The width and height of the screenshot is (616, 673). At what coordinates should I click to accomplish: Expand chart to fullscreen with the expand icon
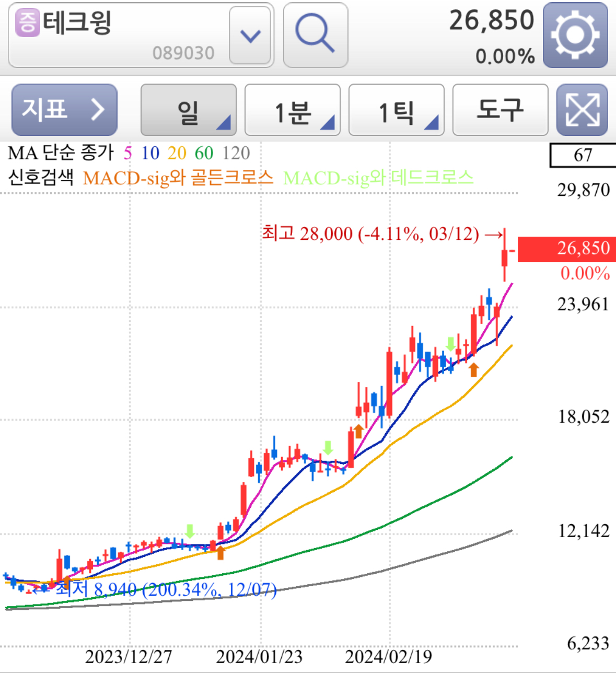click(582, 110)
